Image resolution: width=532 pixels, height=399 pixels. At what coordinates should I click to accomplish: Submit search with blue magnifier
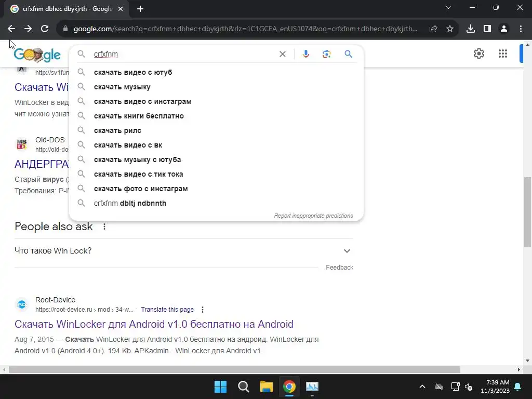point(349,54)
